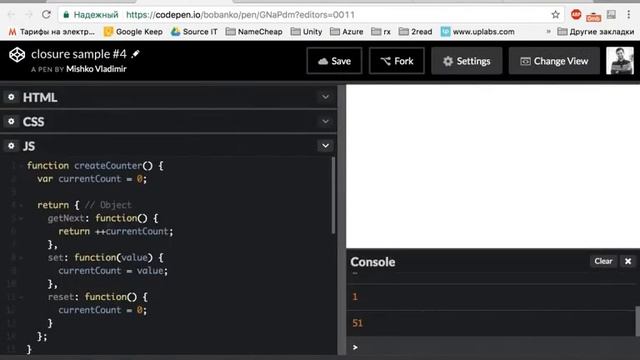Click the browser address bar URL
This screenshot has height=360, width=640.
(x=240, y=15)
